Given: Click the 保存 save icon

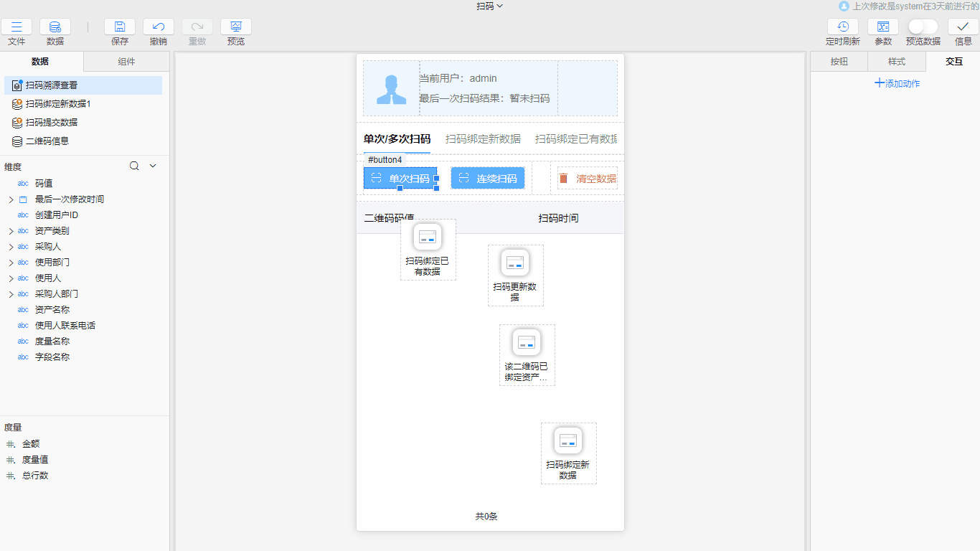Looking at the screenshot, I should pos(120,27).
